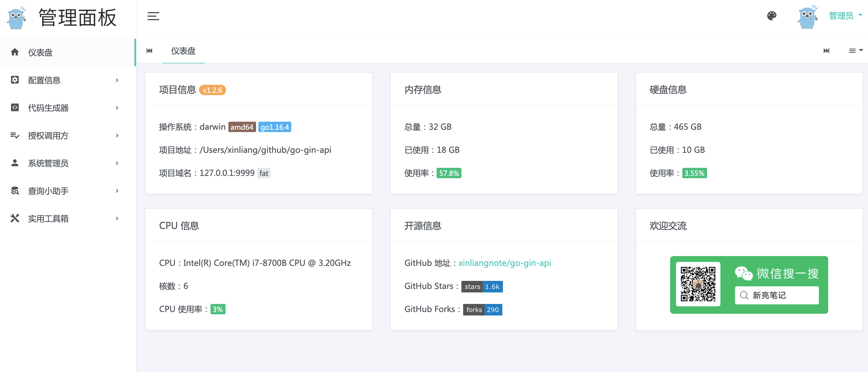The height and width of the screenshot is (372, 868).
Task: Expand 查询小助手 submenu chevron
Action: (117, 191)
